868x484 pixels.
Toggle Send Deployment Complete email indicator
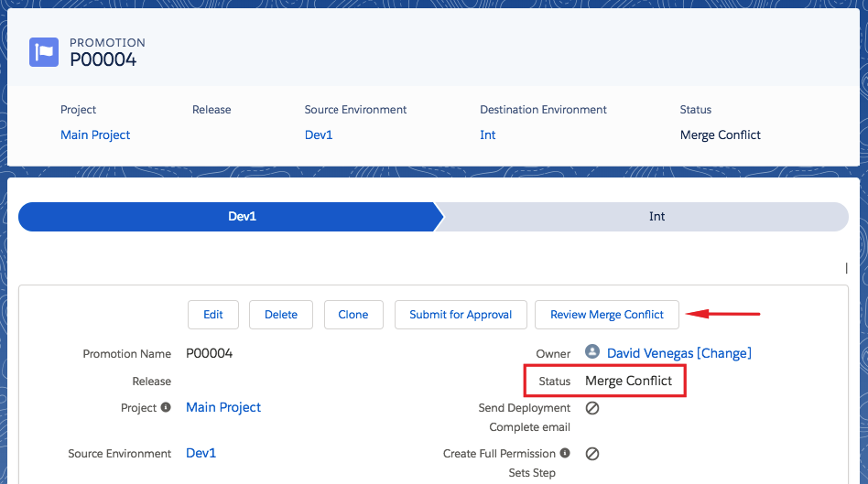pyautogui.click(x=592, y=408)
